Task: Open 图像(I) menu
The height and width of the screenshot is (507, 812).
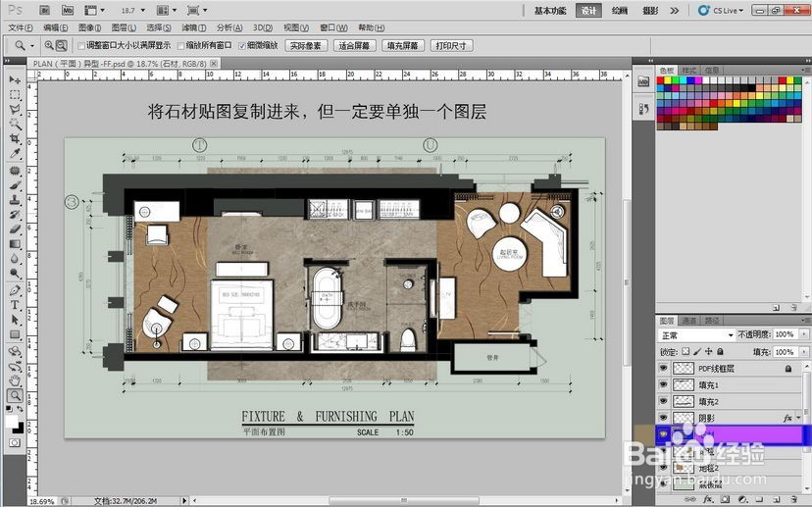Action: [x=89, y=28]
